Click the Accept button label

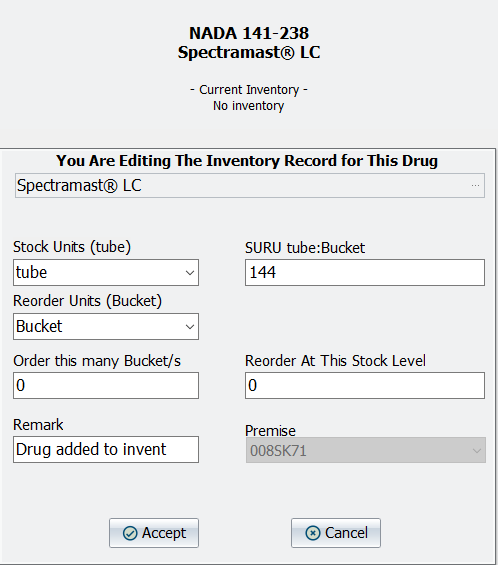click(x=164, y=533)
